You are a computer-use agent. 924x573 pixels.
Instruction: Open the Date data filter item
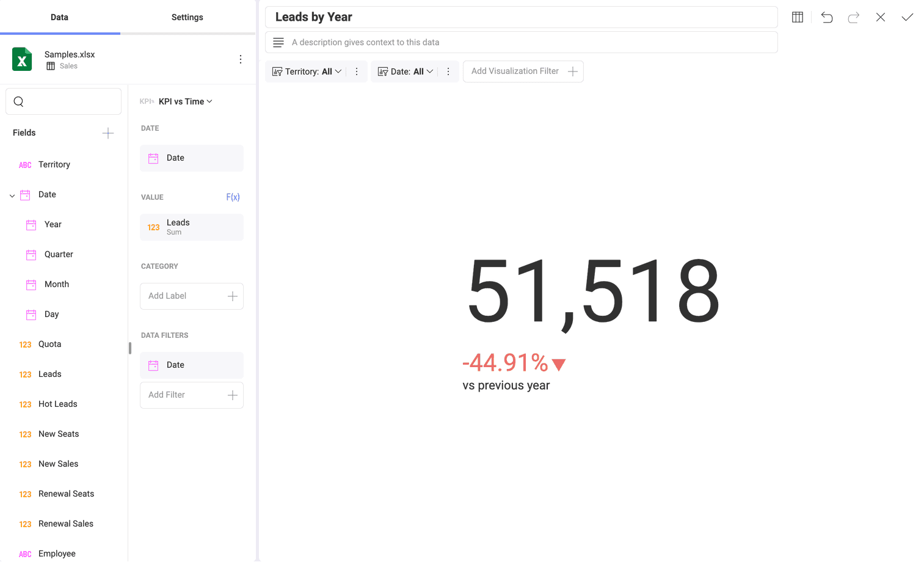(192, 365)
